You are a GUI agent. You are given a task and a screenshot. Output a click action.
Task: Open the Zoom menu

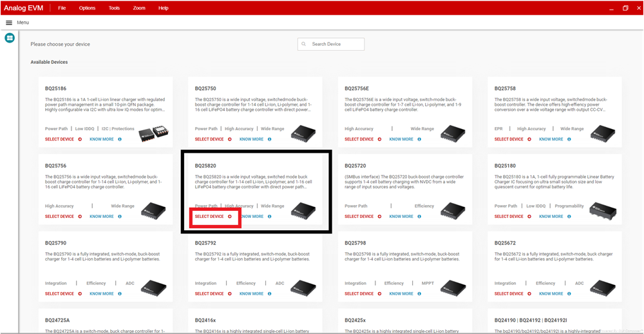tap(139, 8)
